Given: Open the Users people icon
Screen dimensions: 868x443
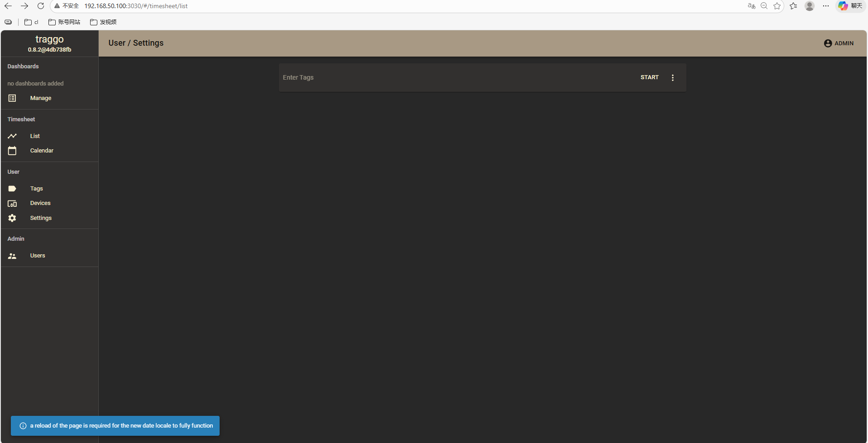Looking at the screenshot, I should pos(12,256).
